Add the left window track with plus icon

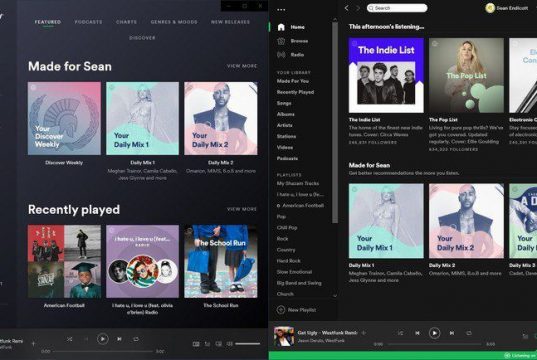33,343
